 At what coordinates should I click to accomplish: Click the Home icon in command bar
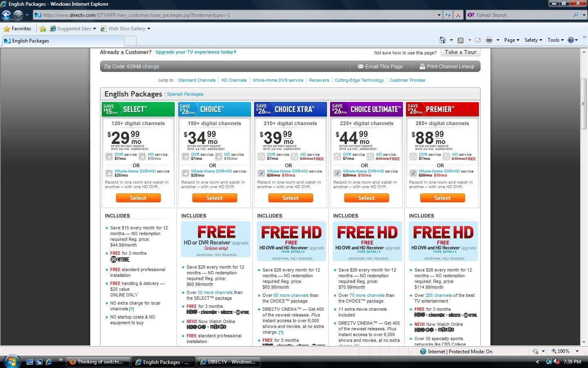click(x=442, y=40)
